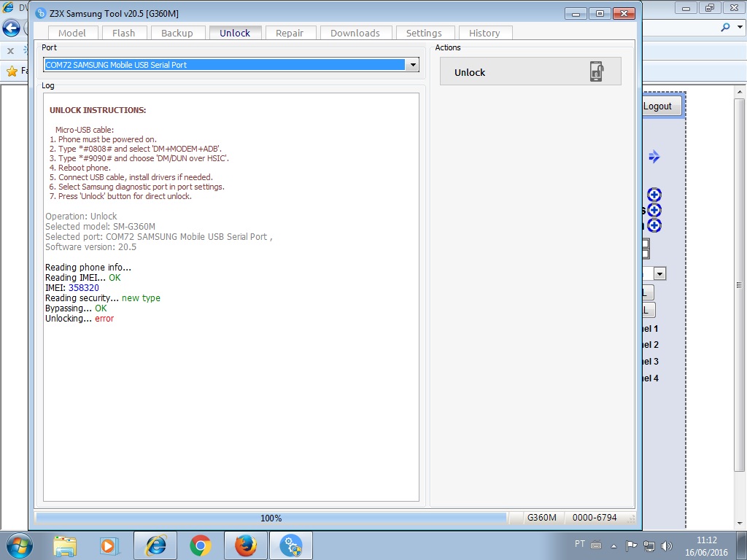Click 'Bypassing... OK' log line
The width and height of the screenshot is (747, 560).
[76, 308]
